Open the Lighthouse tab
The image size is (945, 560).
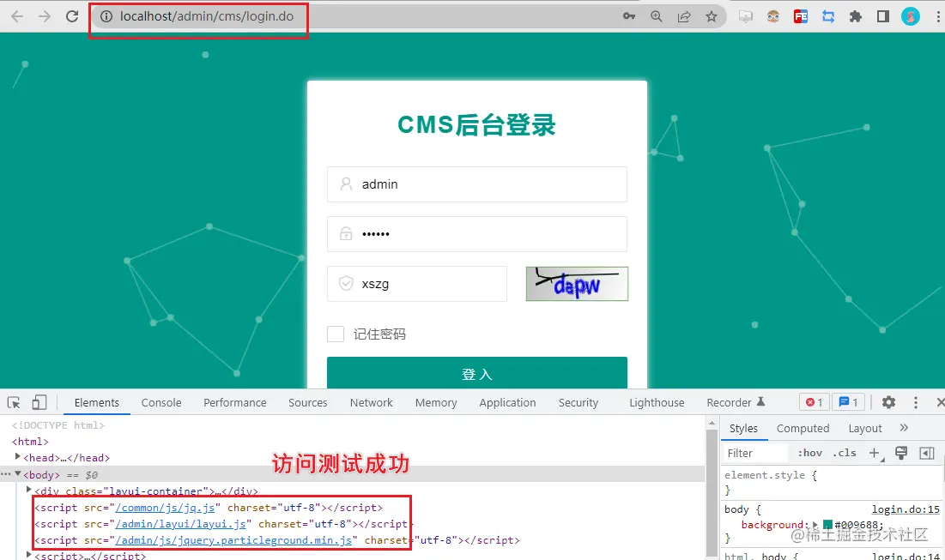(657, 402)
